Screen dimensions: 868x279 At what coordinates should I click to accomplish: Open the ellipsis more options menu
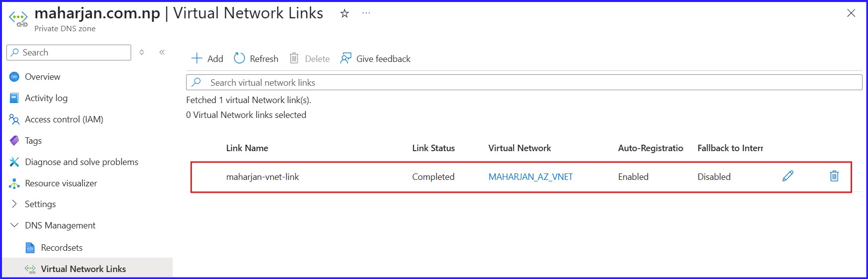click(x=366, y=13)
